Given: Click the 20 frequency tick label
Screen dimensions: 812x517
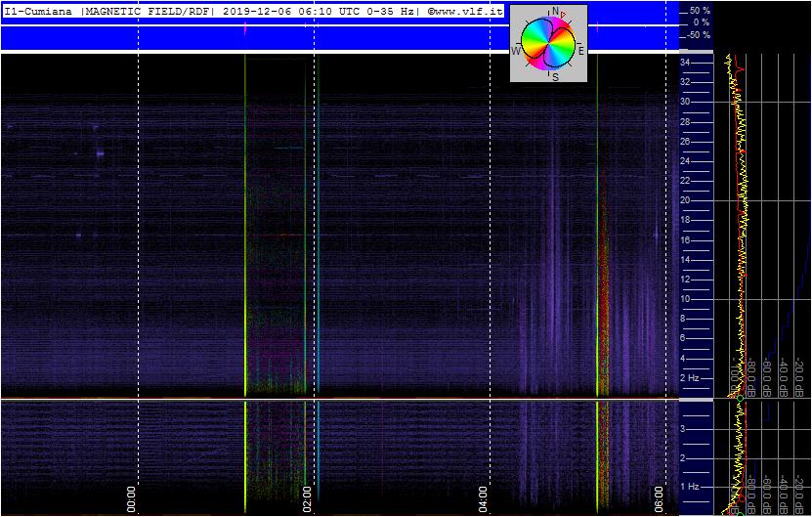Looking at the screenshot, I should pyautogui.click(x=685, y=200).
